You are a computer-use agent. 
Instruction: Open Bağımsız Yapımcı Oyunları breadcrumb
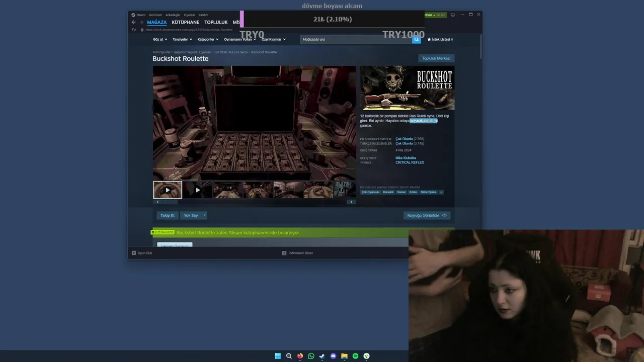[x=193, y=52]
